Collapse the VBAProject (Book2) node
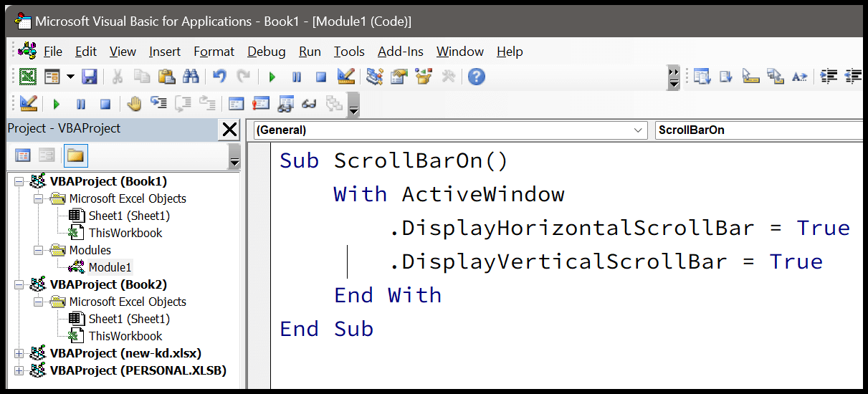Image resolution: width=868 pixels, height=394 pixels. tap(19, 284)
